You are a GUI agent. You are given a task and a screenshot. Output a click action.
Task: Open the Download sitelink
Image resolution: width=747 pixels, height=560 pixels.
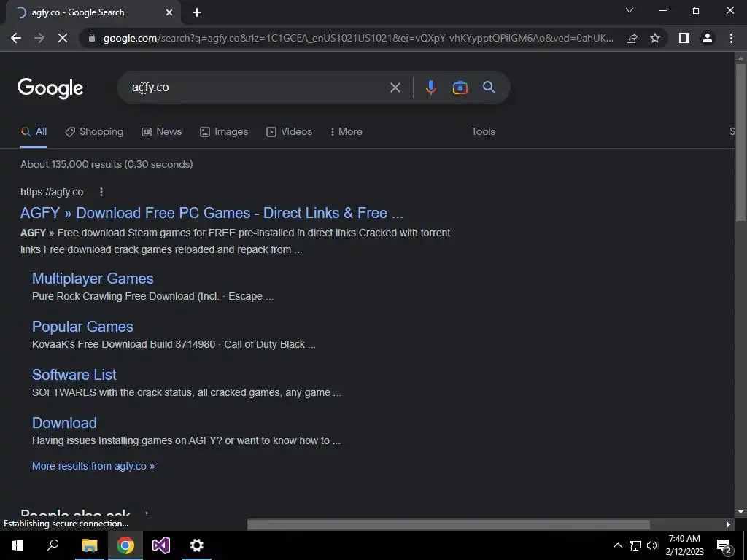click(x=64, y=423)
